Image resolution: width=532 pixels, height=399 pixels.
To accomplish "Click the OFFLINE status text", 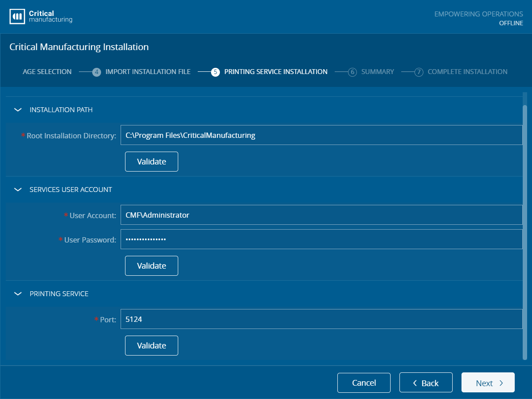I will [x=511, y=23].
